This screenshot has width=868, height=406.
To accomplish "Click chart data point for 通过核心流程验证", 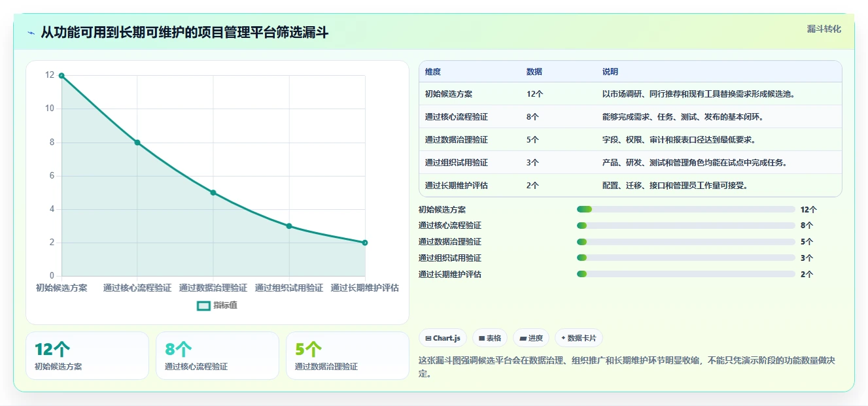I will click(137, 143).
